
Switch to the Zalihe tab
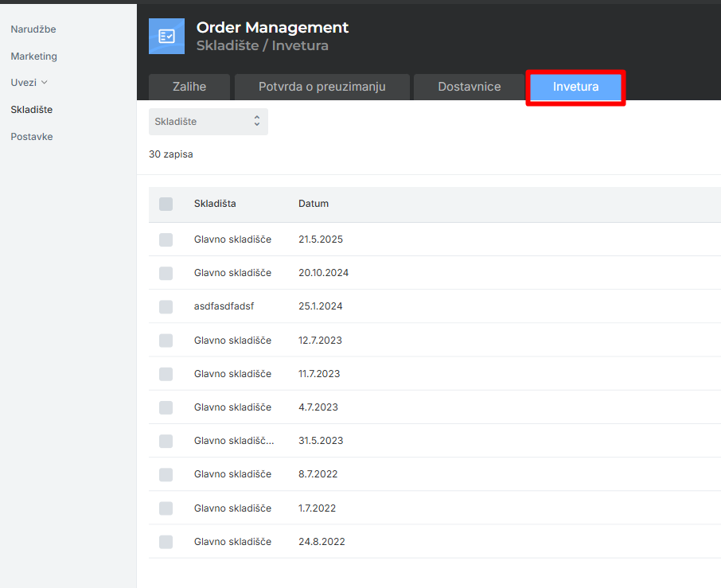[189, 87]
